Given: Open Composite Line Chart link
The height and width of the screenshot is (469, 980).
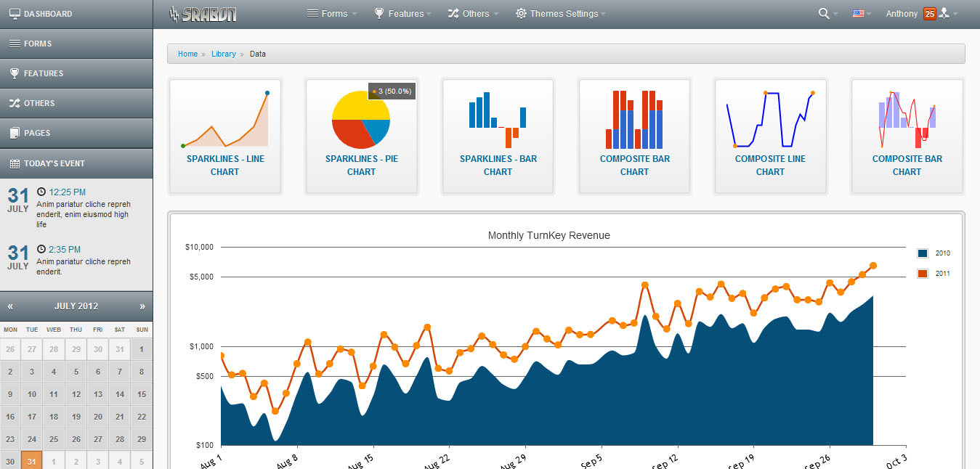Looking at the screenshot, I should 770,166.
